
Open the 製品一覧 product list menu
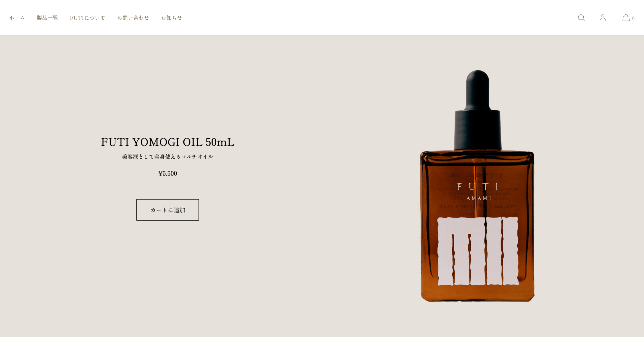point(47,18)
